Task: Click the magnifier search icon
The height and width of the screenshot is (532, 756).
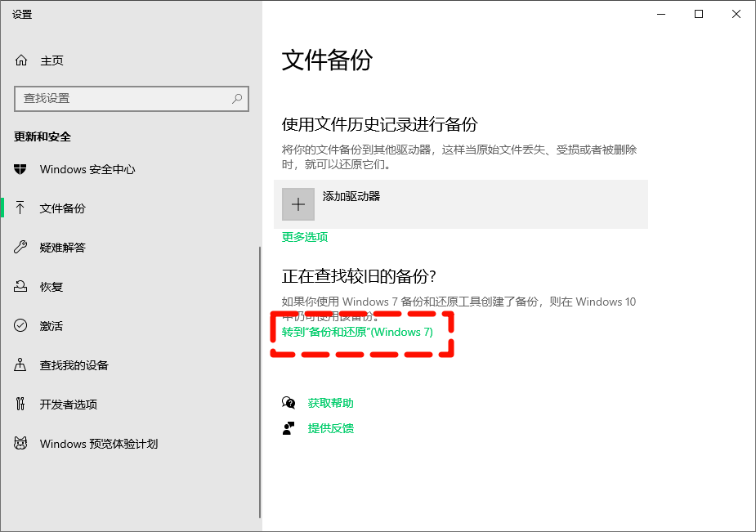Action: coord(237,99)
